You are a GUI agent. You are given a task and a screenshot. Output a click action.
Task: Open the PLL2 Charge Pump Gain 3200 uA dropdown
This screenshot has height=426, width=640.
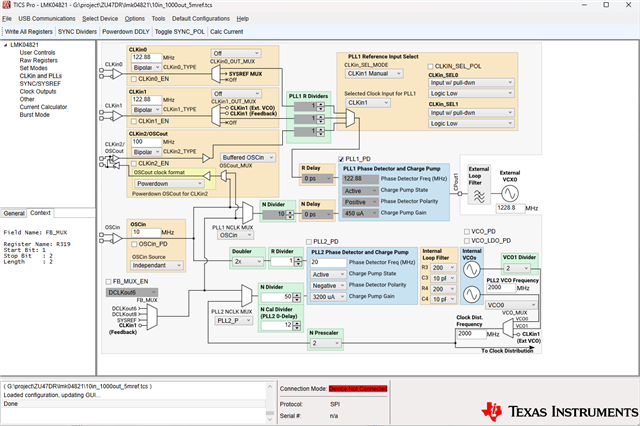point(328,297)
